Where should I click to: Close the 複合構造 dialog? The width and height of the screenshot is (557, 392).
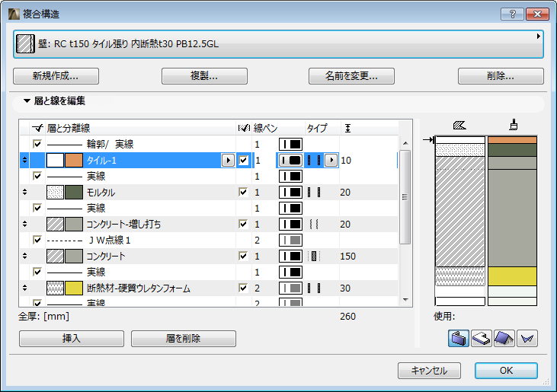pyautogui.click(x=537, y=14)
